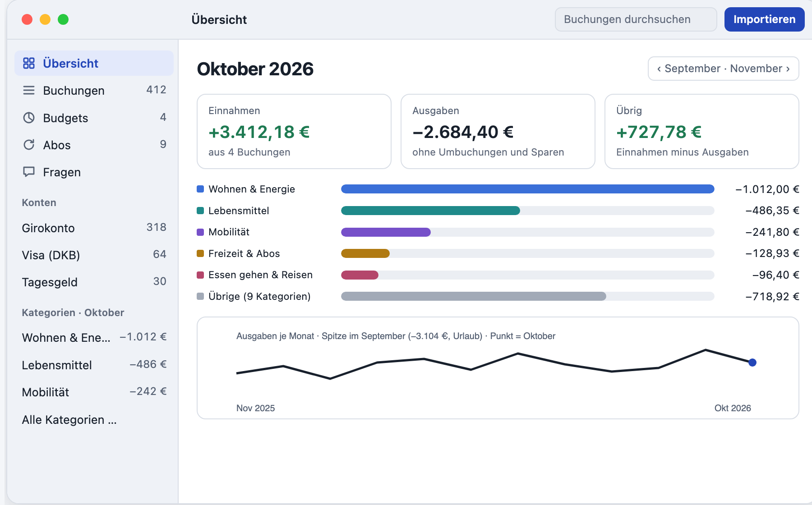Open the Übersicht sidebar item
812x505 pixels.
click(x=94, y=63)
